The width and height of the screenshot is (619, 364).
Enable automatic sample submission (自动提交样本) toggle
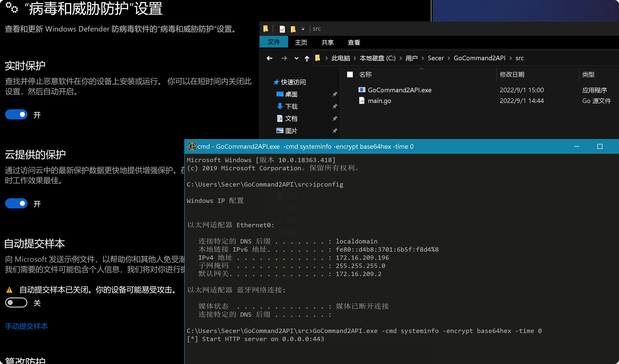point(16,303)
